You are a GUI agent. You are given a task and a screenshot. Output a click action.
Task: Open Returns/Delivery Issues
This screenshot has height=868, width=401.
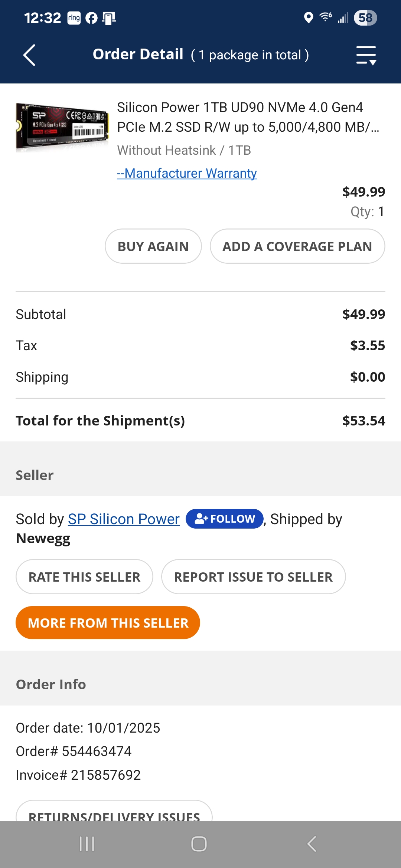(114, 814)
